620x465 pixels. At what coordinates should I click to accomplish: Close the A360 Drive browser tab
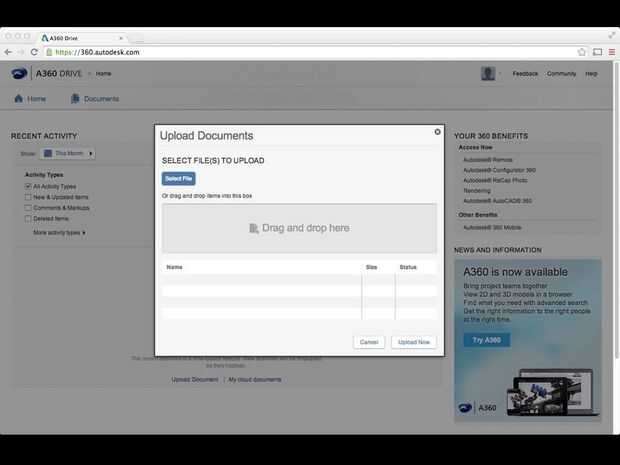pyautogui.click(x=121, y=38)
